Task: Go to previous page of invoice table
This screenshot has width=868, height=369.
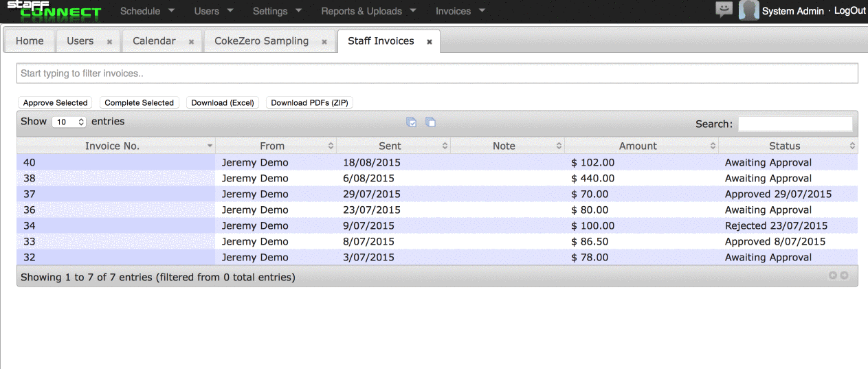Action: pyautogui.click(x=833, y=276)
